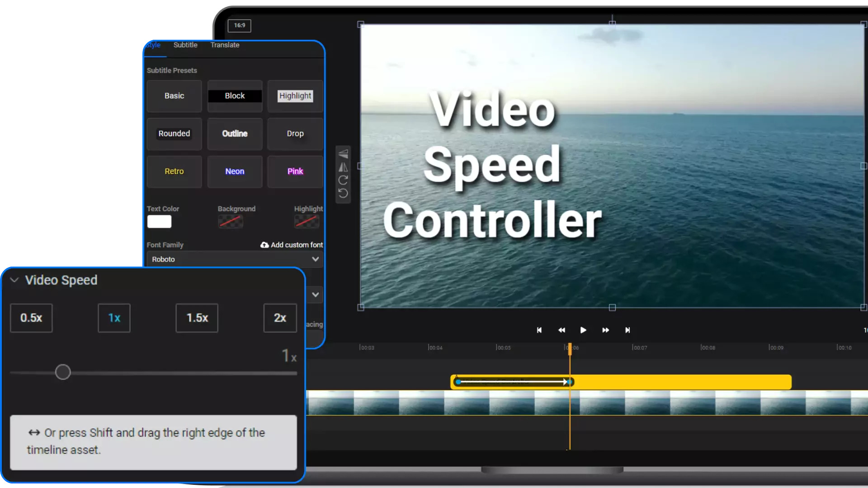
Task: Click the rewind icon in transport controls
Action: click(561, 330)
